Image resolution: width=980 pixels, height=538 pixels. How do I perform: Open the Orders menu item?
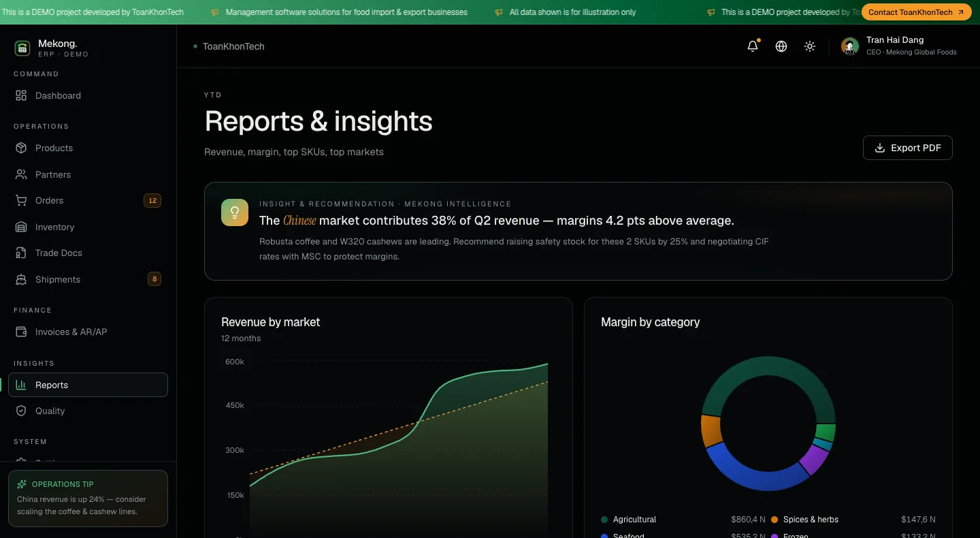tap(88, 200)
